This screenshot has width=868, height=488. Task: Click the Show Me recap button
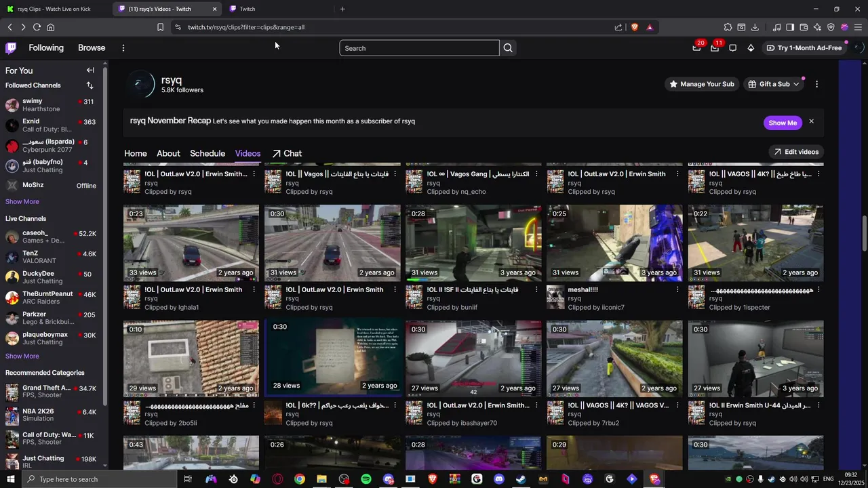[x=783, y=123]
